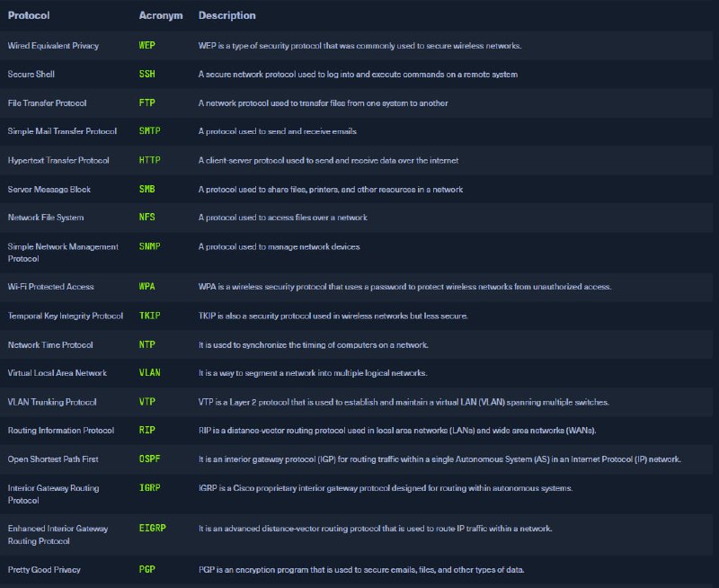Click the RIP description sentence
This screenshot has height=588, width=719.
pos(397,431)
